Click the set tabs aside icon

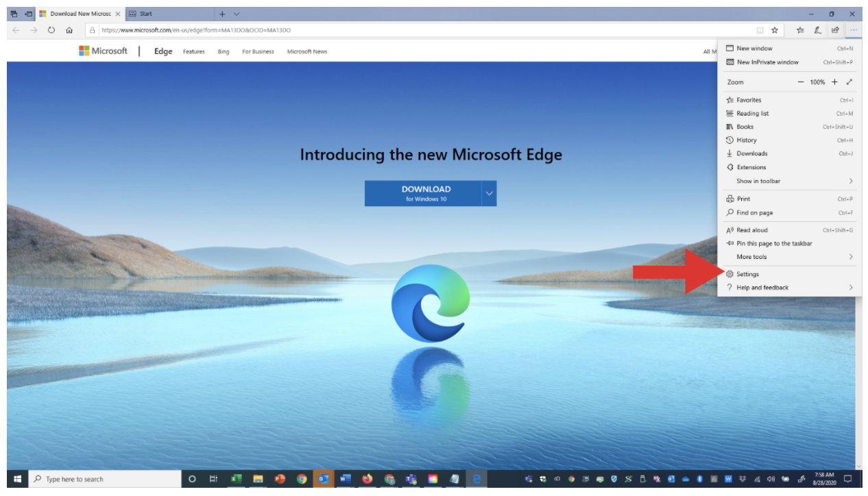click(28, 14)
